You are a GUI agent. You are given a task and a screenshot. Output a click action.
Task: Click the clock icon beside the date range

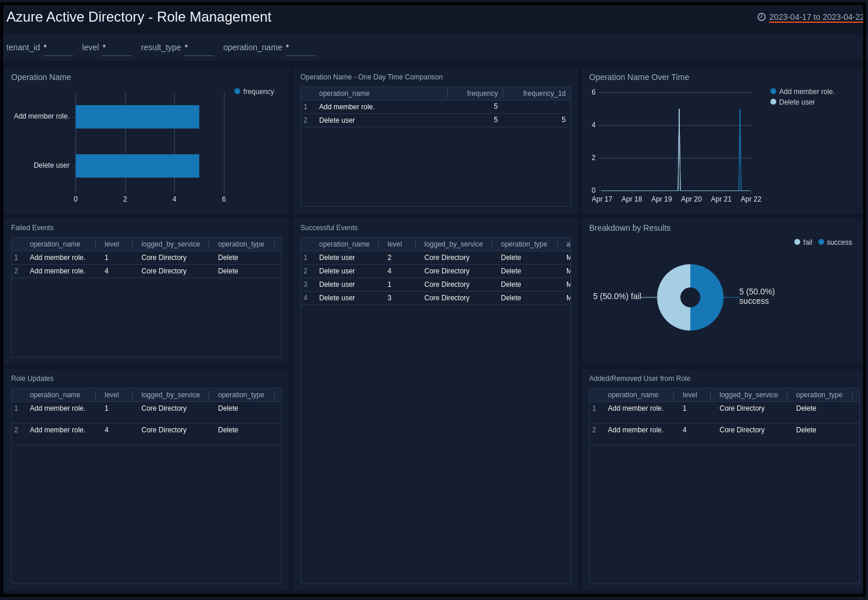(761, 17)
